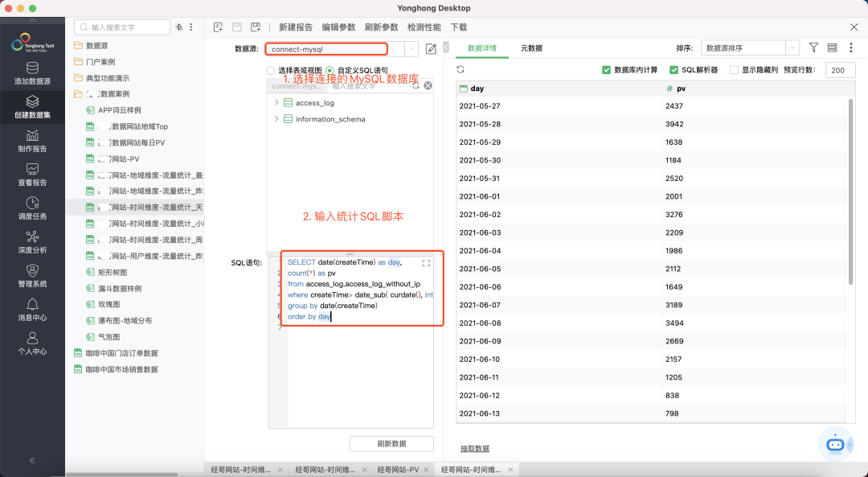Expand the access_log database node
Image resolution: width=868 pixels, height=477 pixels.
(276, 102)
